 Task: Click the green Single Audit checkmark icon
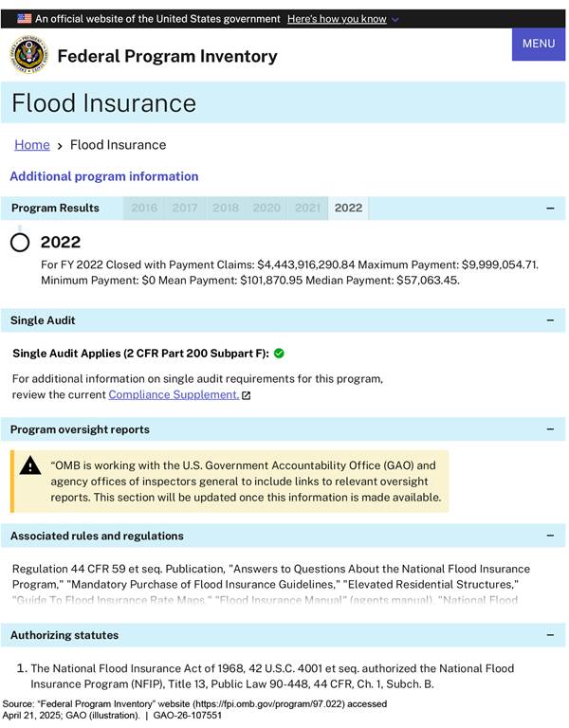279,354
